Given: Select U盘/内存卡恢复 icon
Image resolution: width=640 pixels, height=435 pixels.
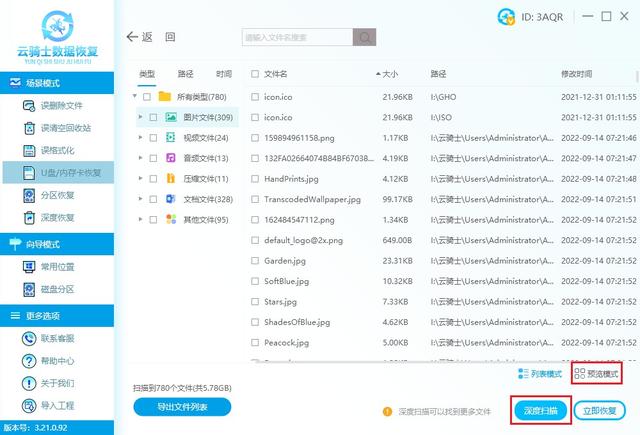Looking at the screenshot, I should tap(29, 173).
